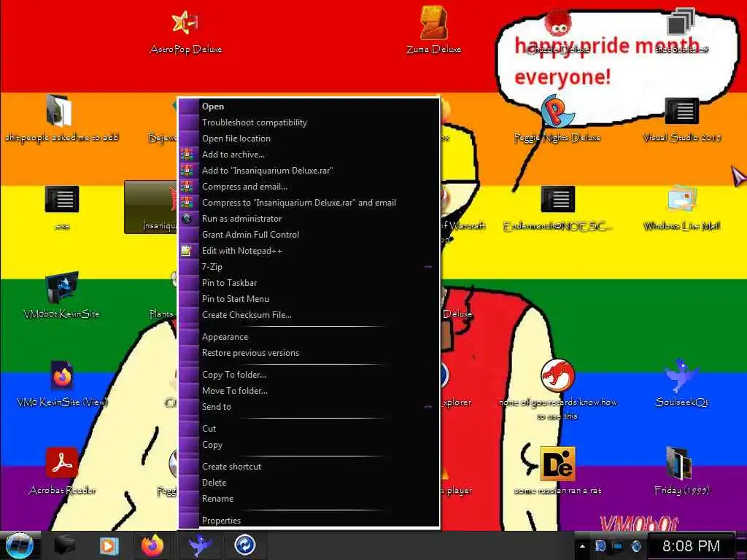Select the 'shit people asked me to add' folder
Screen dimensions: 747x560
click(61, 119)
